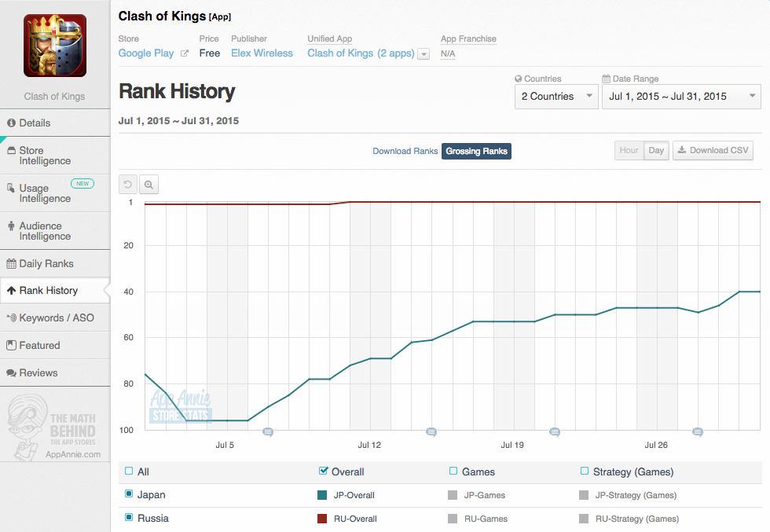The height and width of the screenshot is (532, 770).
Task: Toggle the All categories checkbox
Action: click(x=129, y=471)
